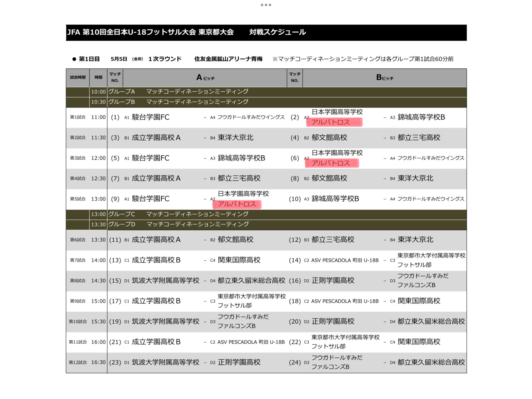Click the black schedule title banner
The width and height of the screenshot is (532, 399).
click(266, 32)
